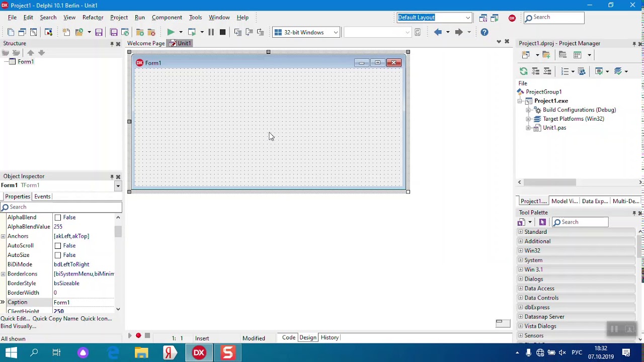
Task: Open Internet Explorer from the taskbar
Action: [113, 353]
